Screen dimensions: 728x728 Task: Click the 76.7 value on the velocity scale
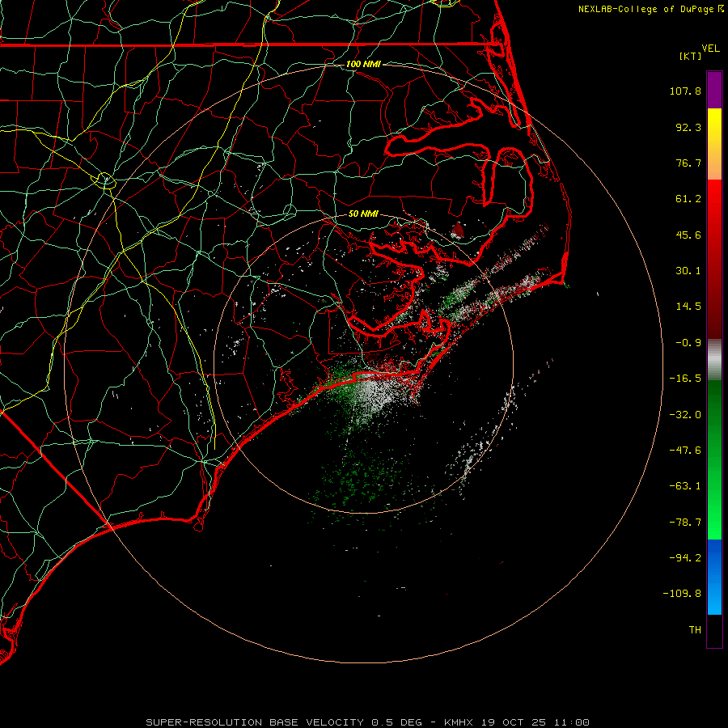pyautogui.click(x=688, y=163)
